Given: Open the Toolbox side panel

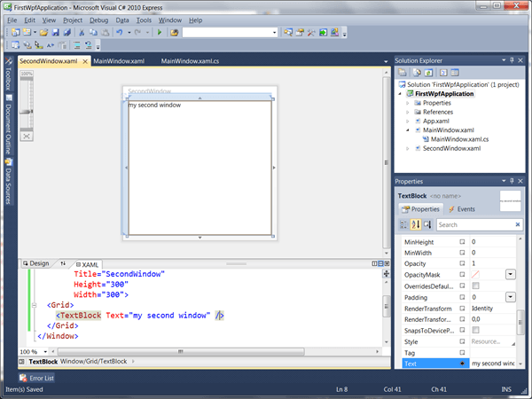Looking at the screenshot, I should pos(8,74).
